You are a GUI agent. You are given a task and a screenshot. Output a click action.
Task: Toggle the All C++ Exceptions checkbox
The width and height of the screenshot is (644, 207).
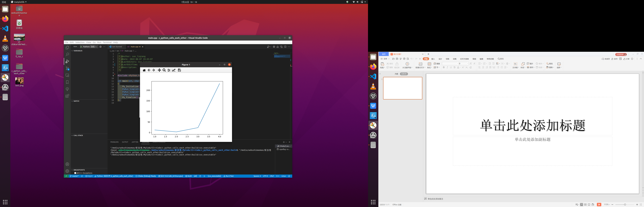pos(75,173)
